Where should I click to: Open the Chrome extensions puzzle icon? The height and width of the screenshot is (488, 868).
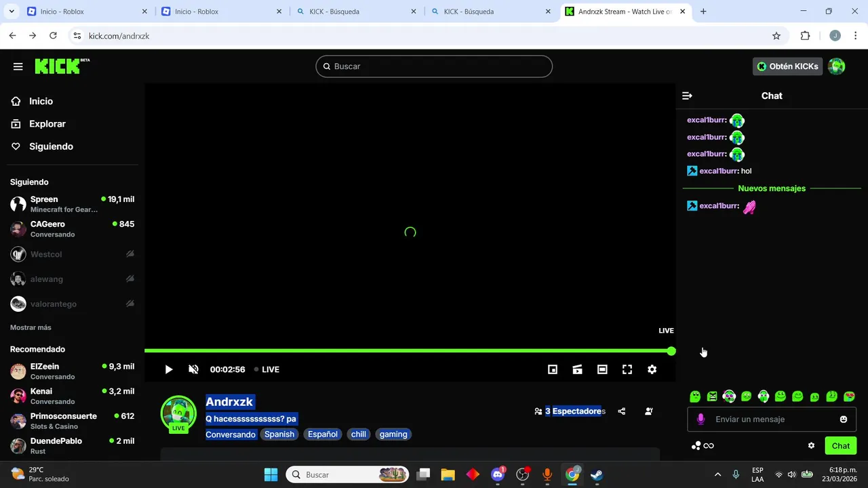pos(806,36)
